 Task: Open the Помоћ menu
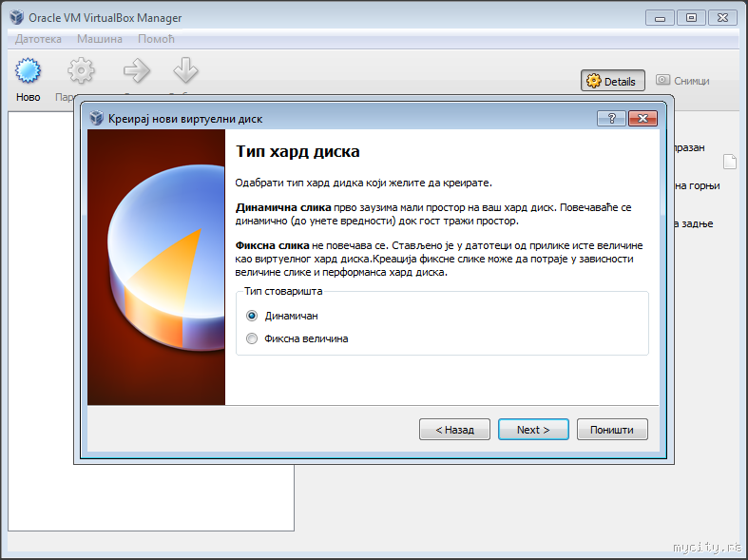pyautogui.click(x=156, y=39)
